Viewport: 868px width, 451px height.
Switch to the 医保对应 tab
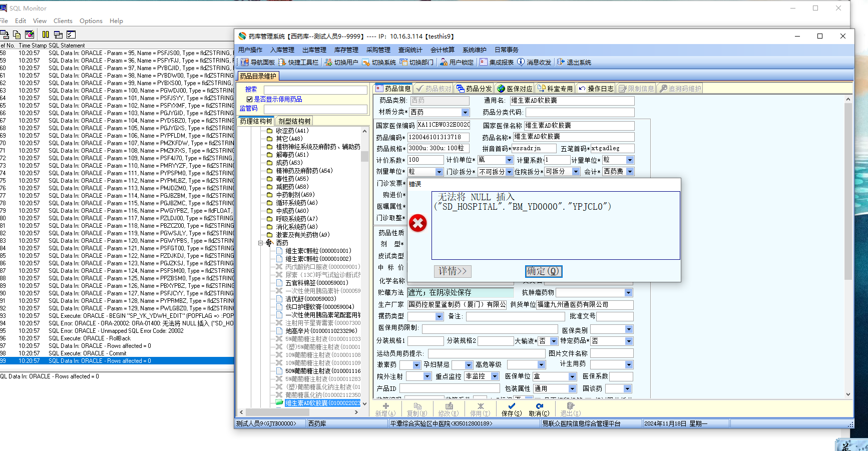(x=514, y=89)
